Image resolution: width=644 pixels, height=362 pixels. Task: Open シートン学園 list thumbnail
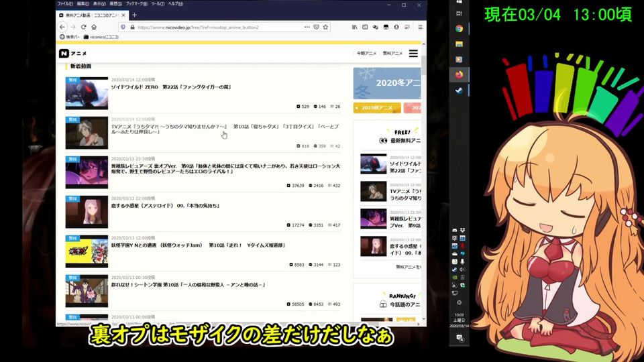(87, 291)
